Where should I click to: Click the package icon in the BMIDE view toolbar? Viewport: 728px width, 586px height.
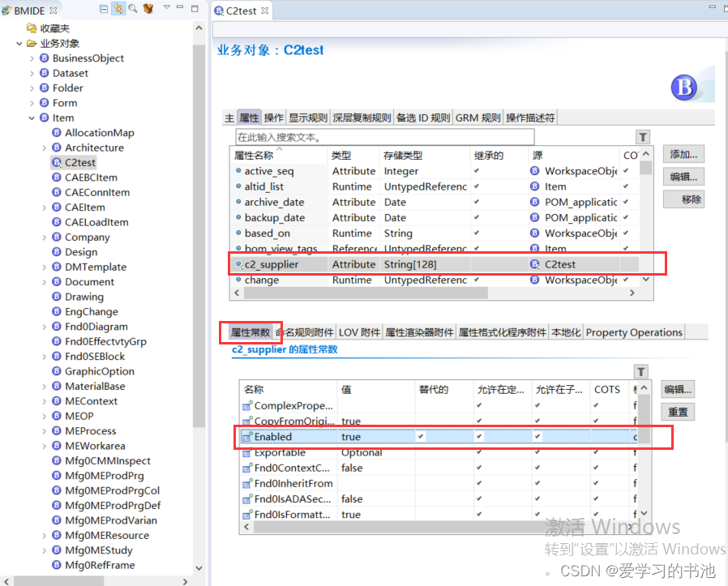(x=148, y=8)
